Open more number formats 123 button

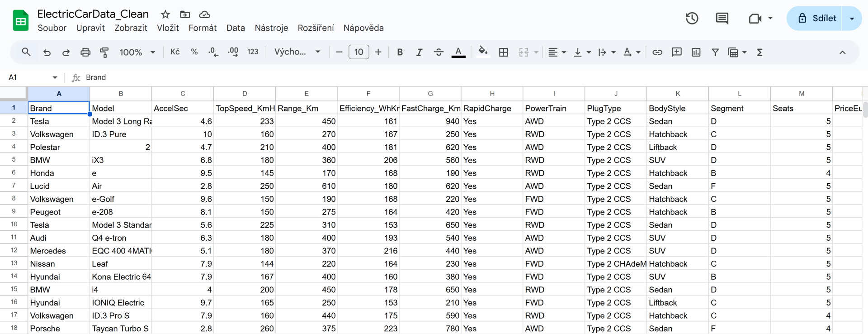[x=253, y=52]
